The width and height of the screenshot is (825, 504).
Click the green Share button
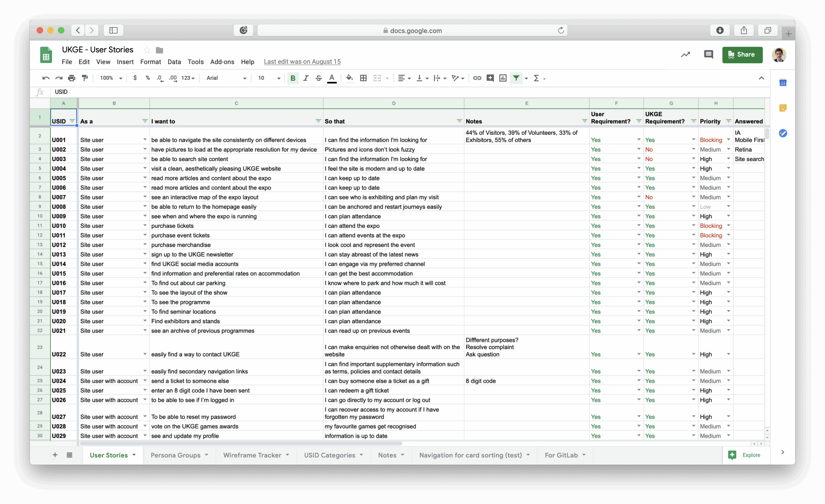click(742, 54)
